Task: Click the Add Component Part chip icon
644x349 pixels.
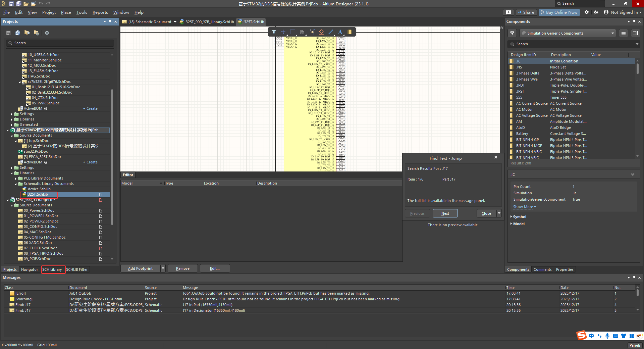Action: coord(350,32)
